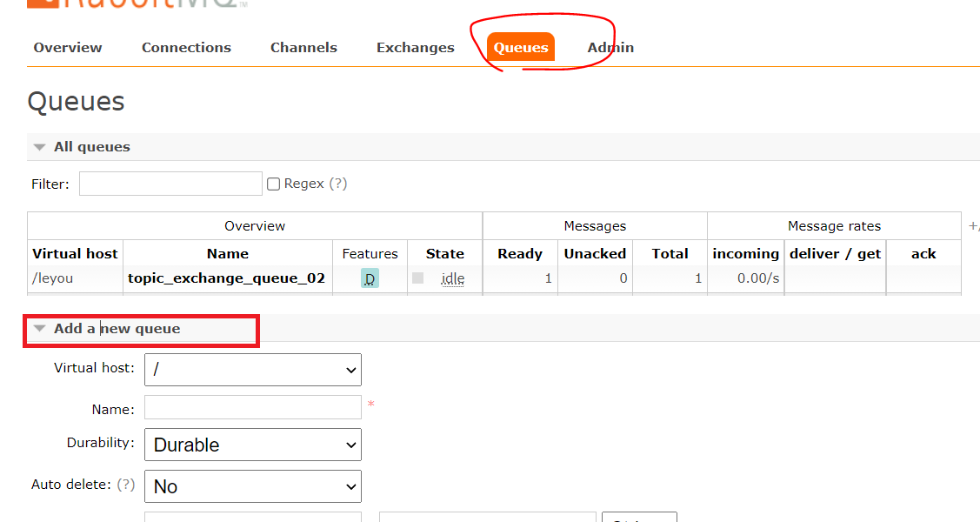Screen dimensions: 980x522
Task: Sort queues by State column
Action: click(445, 254)
